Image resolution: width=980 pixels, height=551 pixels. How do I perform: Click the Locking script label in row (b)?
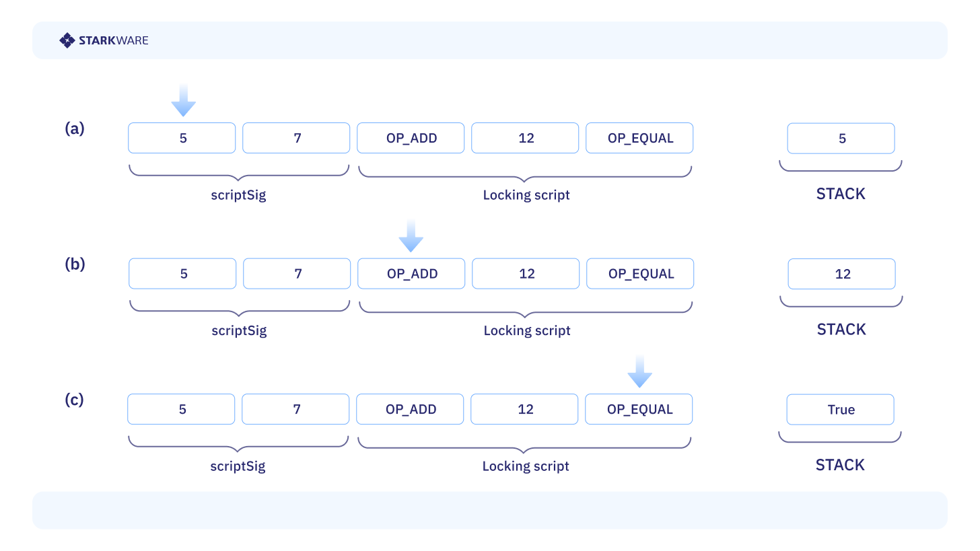(x=527, y=331)
